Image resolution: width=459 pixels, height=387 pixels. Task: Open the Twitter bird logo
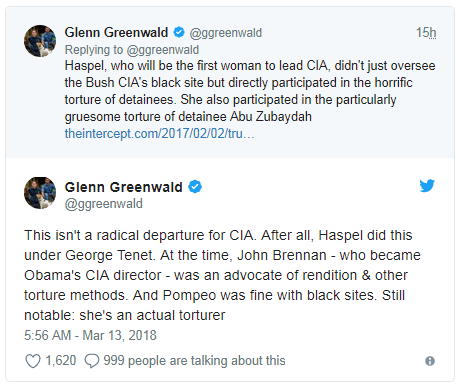(427, 186)
